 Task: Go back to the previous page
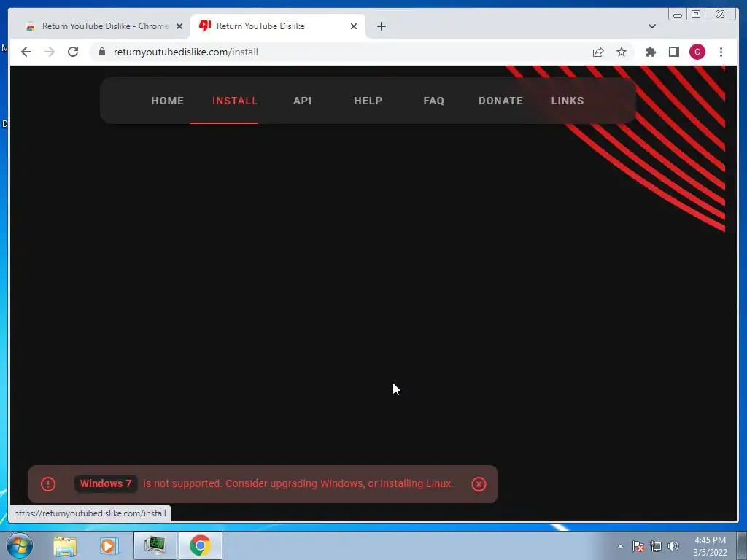point(26,52)
